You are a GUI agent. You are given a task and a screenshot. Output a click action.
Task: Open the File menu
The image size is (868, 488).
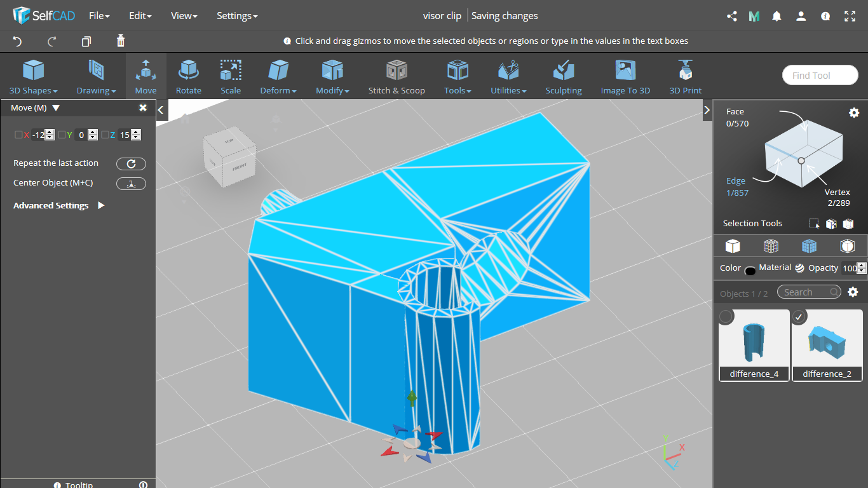point(99,16)
